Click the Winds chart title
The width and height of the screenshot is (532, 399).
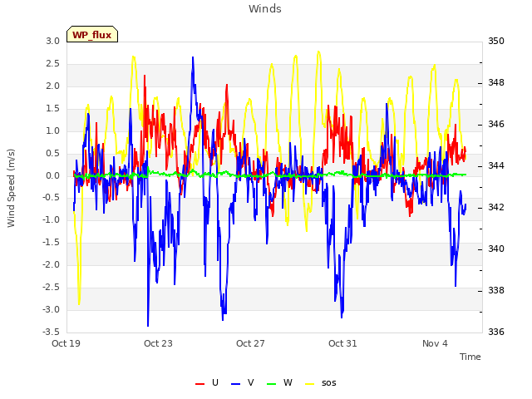click(264, 9)
